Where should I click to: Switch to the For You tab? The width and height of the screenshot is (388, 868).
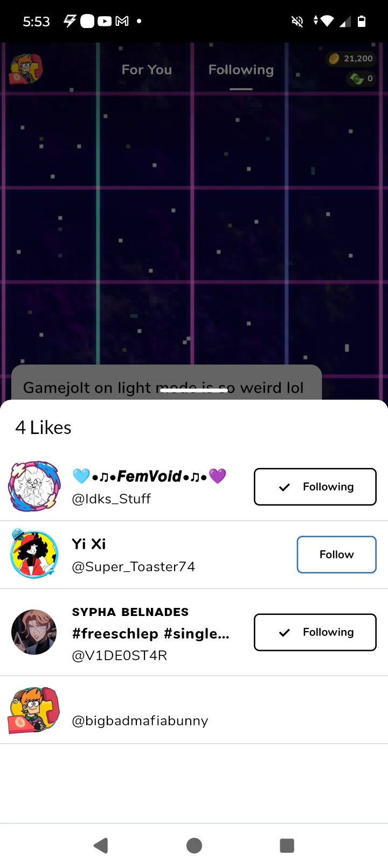[147, 70]
